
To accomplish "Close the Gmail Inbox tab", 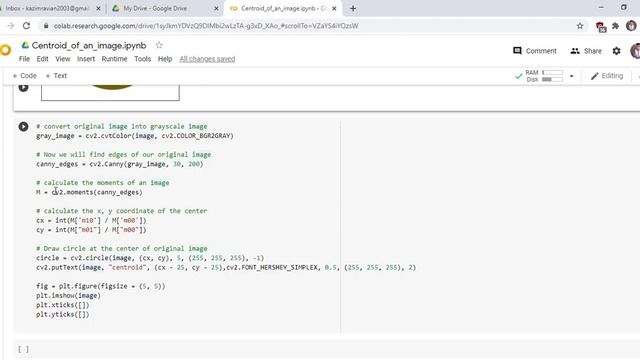I will 98,8.
